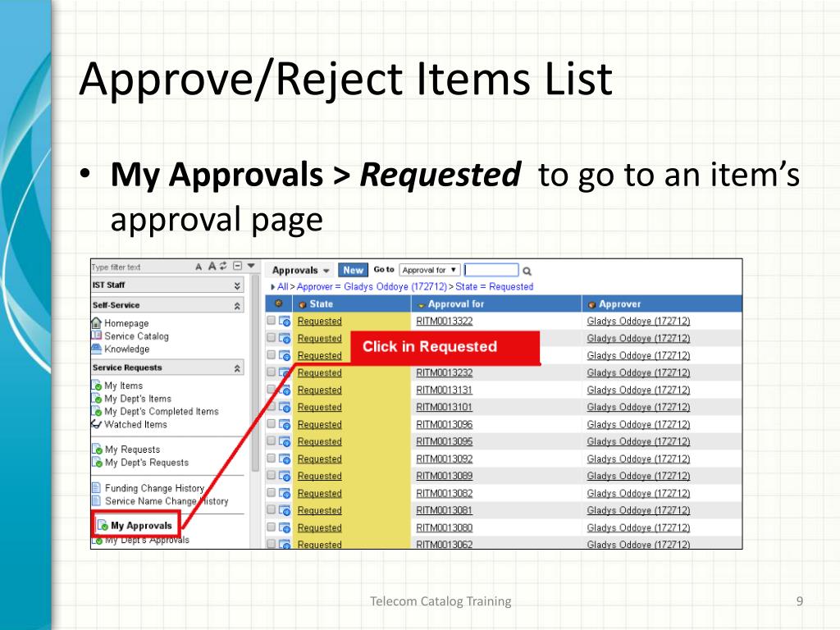Click the increase font size A icon
The image size is (840, 630).
click(212, 267)
